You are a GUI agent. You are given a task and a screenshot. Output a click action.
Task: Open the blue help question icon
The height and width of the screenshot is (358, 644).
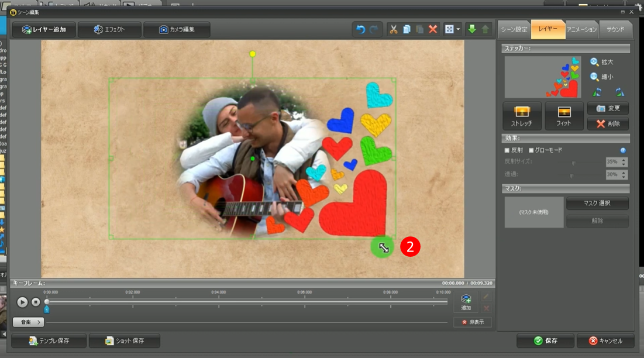click(623, 150)
